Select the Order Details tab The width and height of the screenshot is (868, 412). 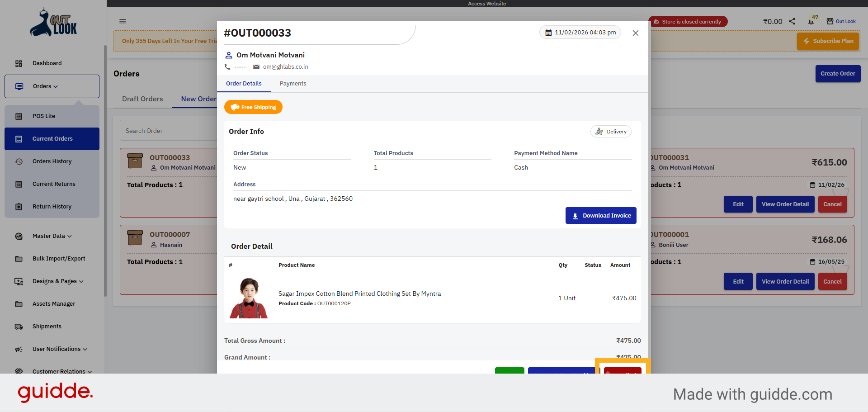(x=244, y=84)
